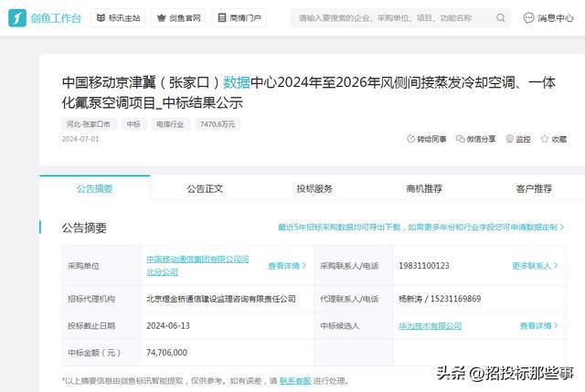
Task: Click the 电信行业 tag
Action: [170, 124]
